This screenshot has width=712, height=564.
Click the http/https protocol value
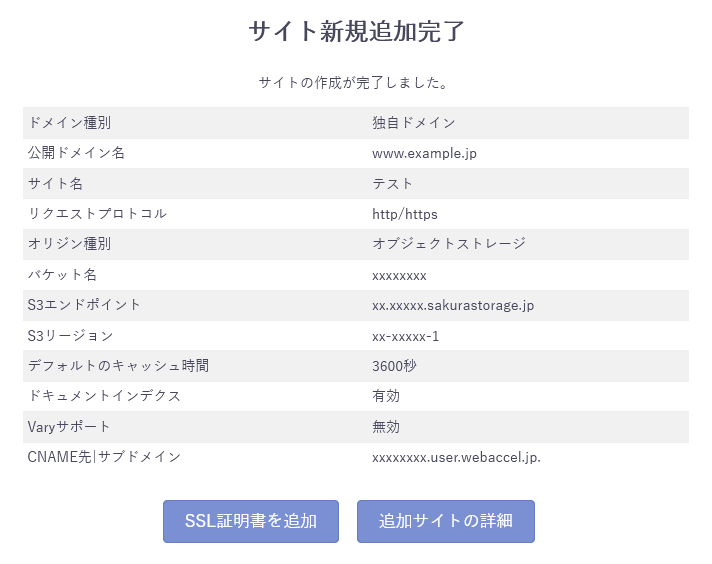click(x=405, y=214)
